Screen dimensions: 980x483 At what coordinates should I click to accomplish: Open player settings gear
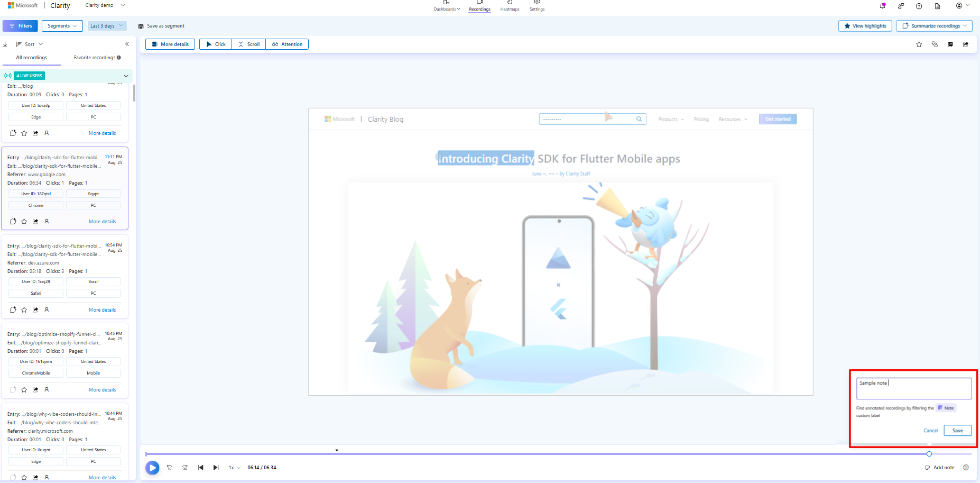[966, 468]
